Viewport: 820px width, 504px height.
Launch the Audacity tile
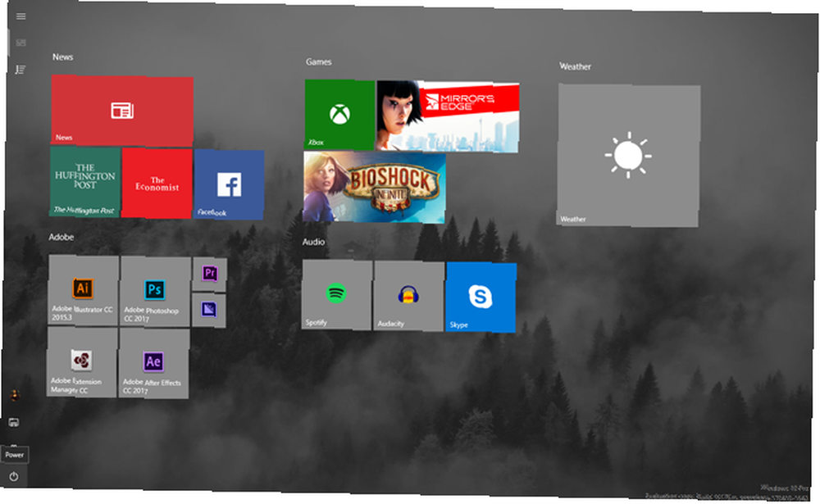(x=409, y=297)
